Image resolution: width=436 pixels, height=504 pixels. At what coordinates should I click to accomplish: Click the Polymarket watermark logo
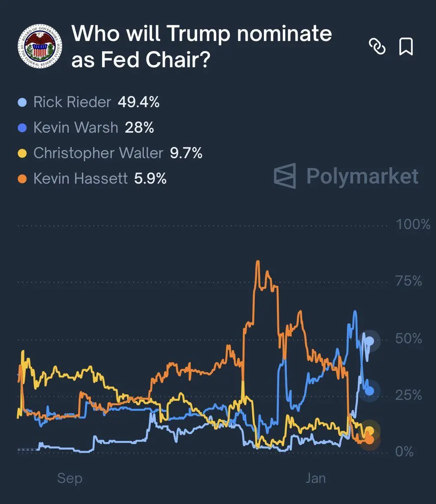[346, 176]
